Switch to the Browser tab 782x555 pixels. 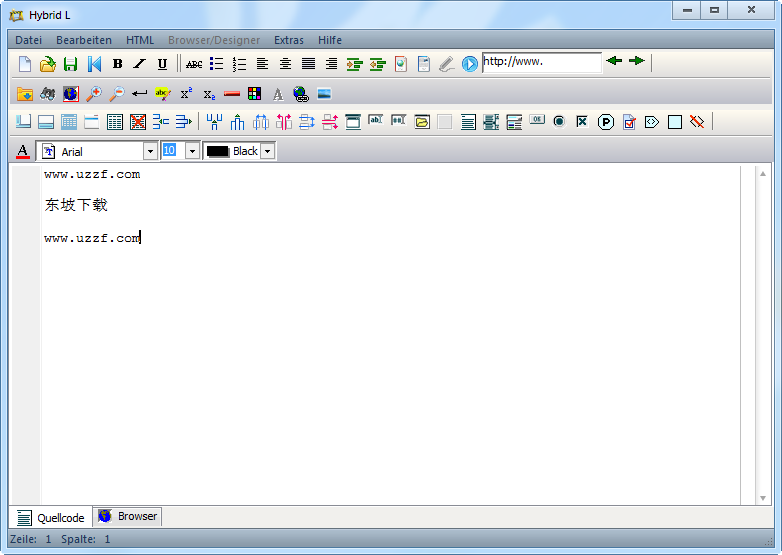click(x=127, y=516)
